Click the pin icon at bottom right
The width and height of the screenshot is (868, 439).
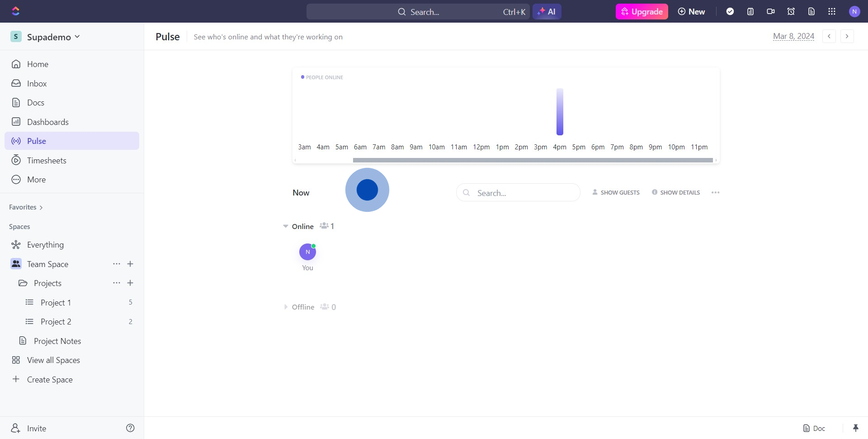pyautogui.click(x=855, y=428)
